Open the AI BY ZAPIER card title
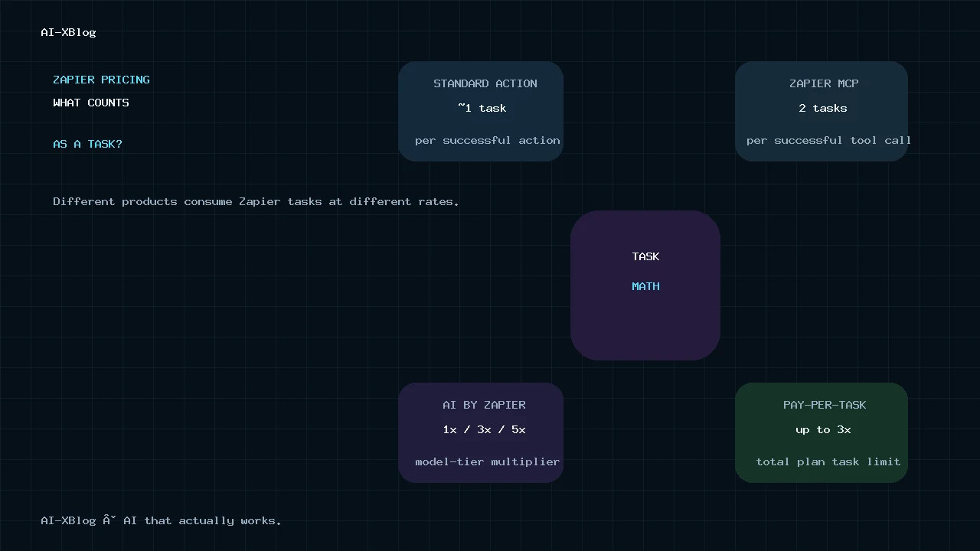Image resolution: width=980 pixels, height=551 pixels. pyautogui.click(x=484, y=405)
